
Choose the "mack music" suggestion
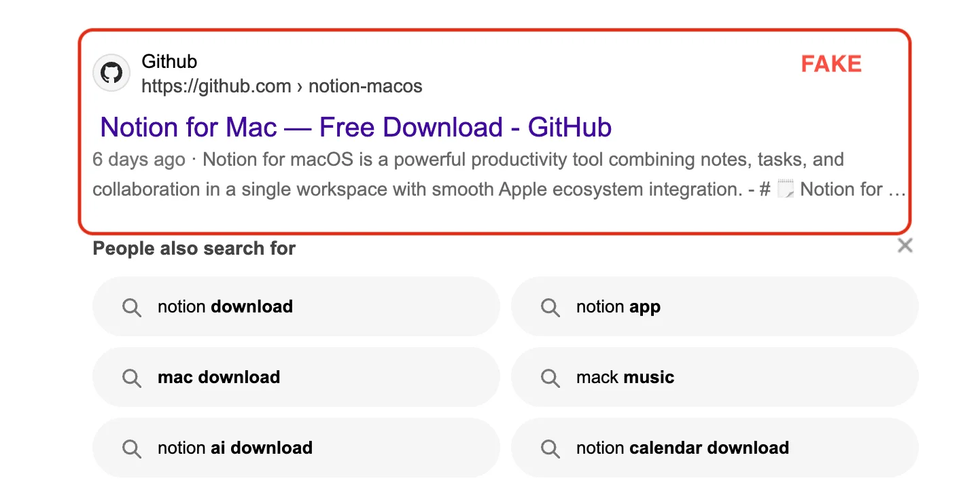point(624,378)
